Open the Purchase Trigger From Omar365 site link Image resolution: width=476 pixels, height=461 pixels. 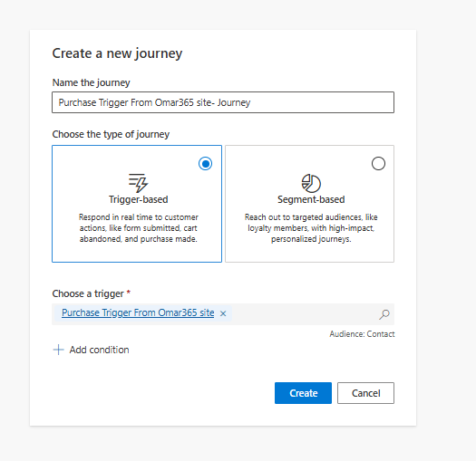point(138,312)
